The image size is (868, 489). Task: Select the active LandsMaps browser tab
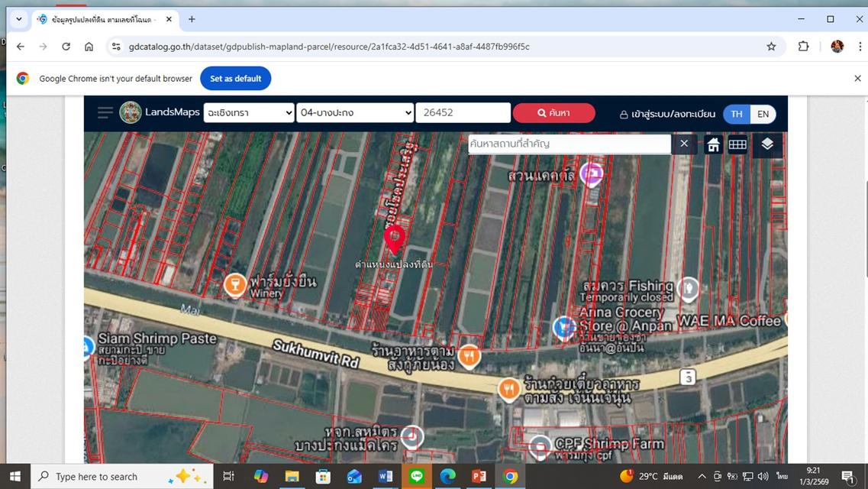point(103,19)
